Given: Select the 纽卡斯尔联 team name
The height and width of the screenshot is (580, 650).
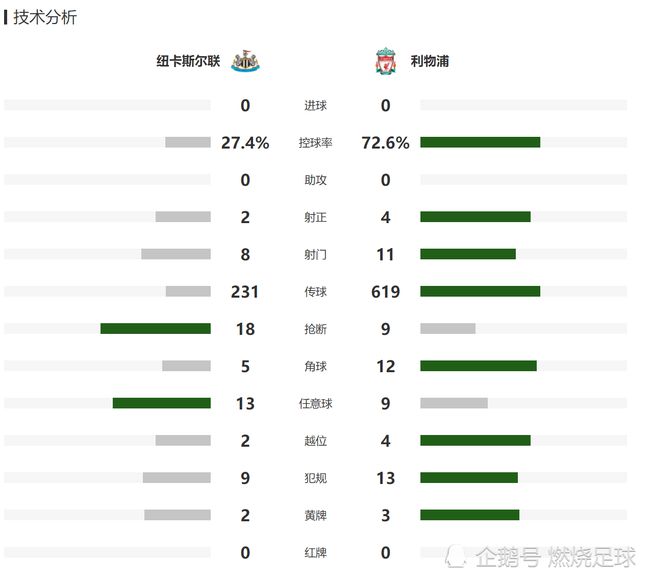Looking at the screenshot, I should [188, 61].
